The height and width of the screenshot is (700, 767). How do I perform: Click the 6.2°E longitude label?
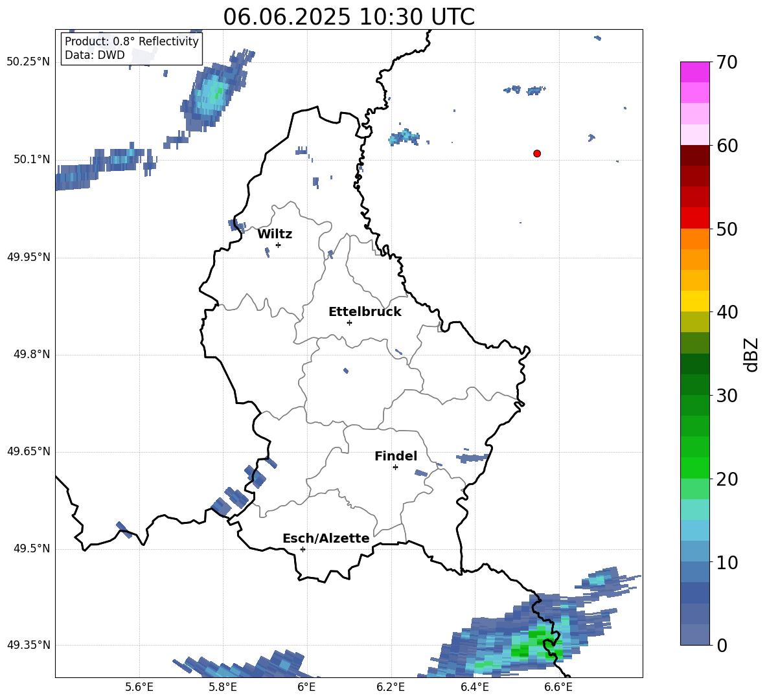[x=391, y=687]
